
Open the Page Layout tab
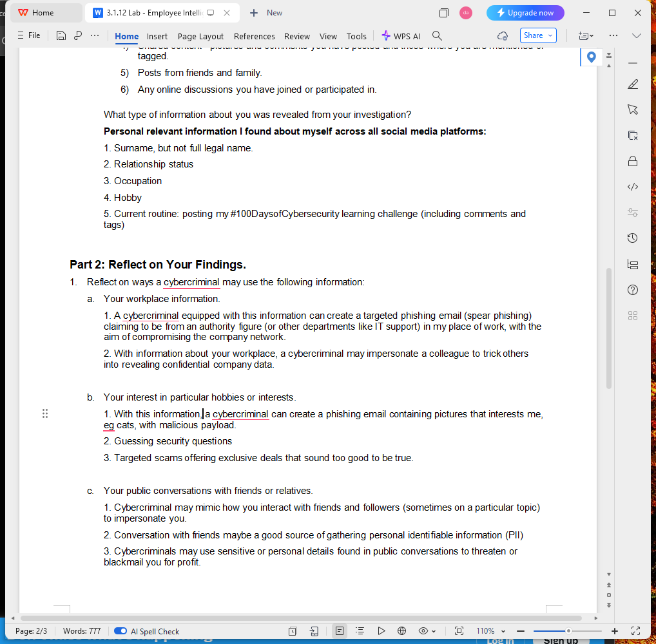coord(200,36)
